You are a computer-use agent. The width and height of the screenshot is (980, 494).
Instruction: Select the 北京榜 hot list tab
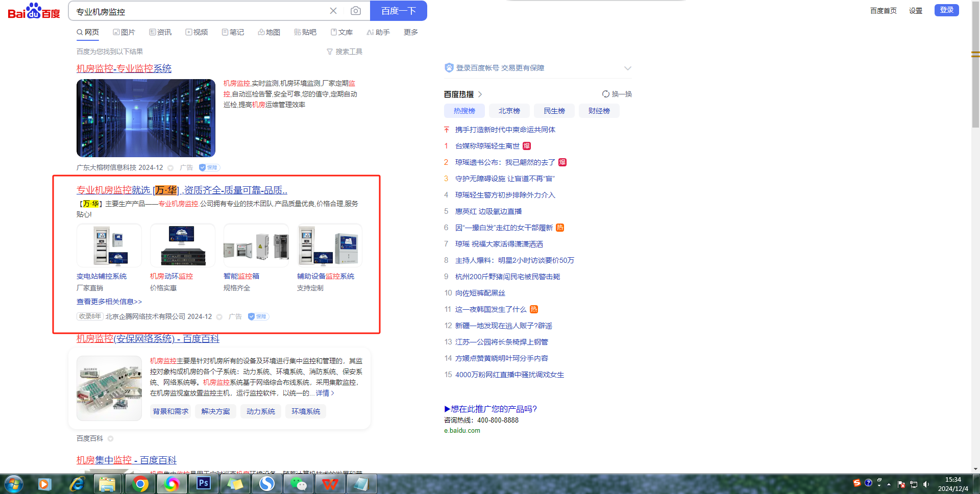(509, 111)
